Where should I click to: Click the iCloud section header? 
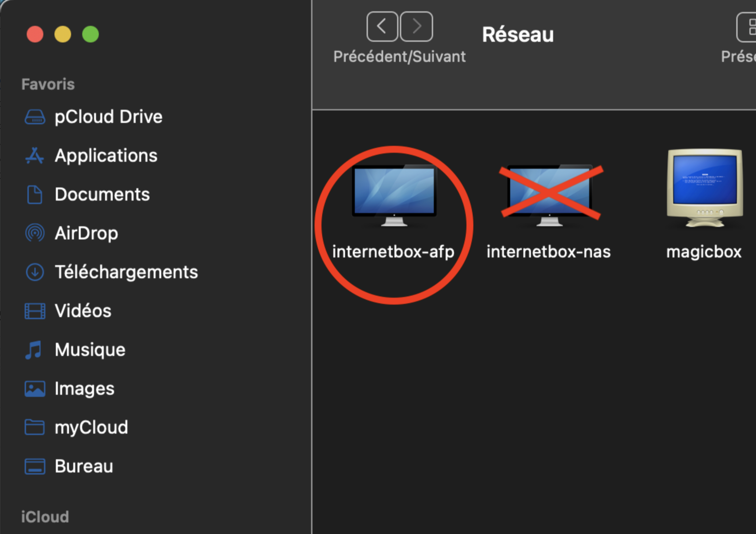click(x=45, y=517)
